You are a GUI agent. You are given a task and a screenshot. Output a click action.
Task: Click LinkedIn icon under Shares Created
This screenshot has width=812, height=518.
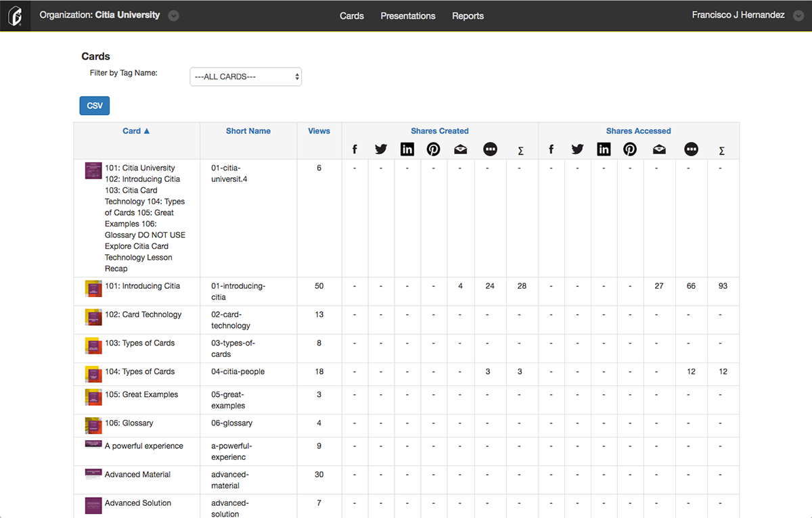(x=407, y=149)
